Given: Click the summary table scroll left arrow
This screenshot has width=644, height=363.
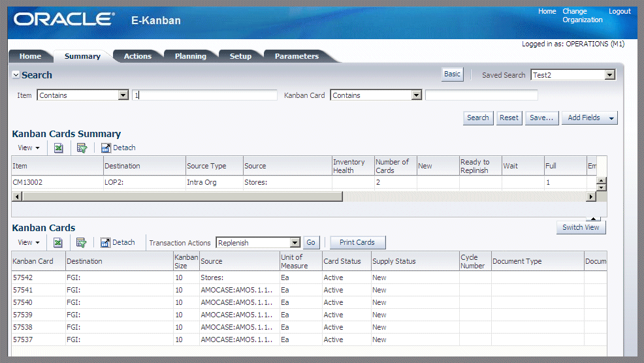Looking at the screenshot, I should click(x=17, y=197).
